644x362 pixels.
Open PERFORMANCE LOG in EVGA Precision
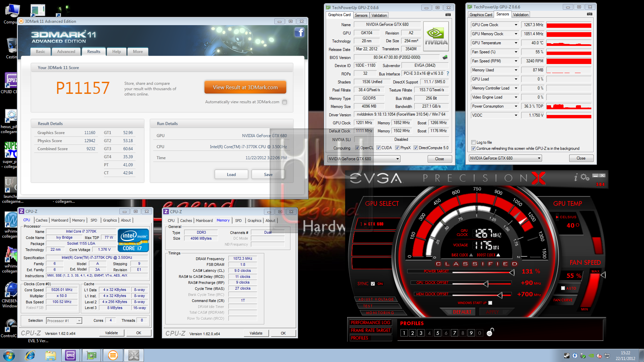coord(371,322)
